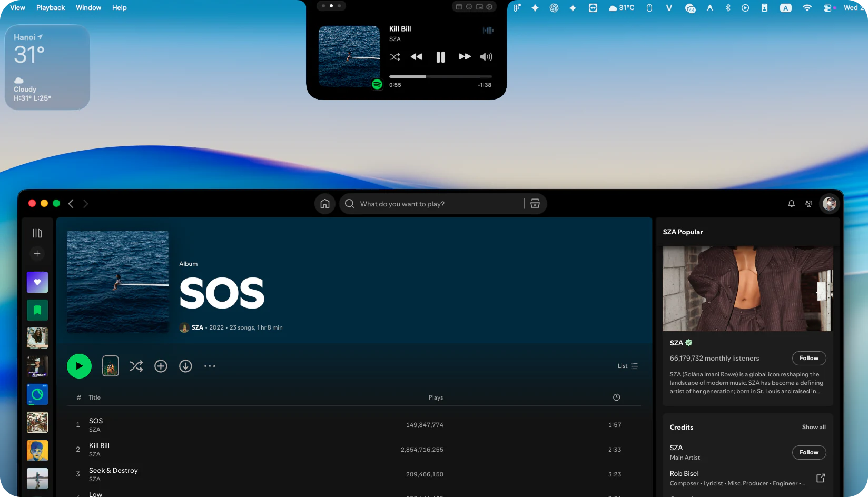Click the Spotify badge on notch album art
868x497 pixels.
[x=377, y=84]
